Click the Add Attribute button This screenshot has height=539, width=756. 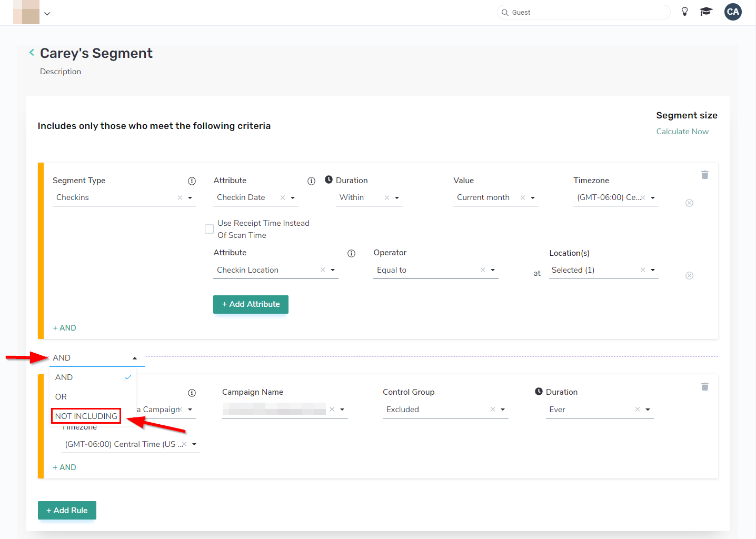[x=251, y=304]
